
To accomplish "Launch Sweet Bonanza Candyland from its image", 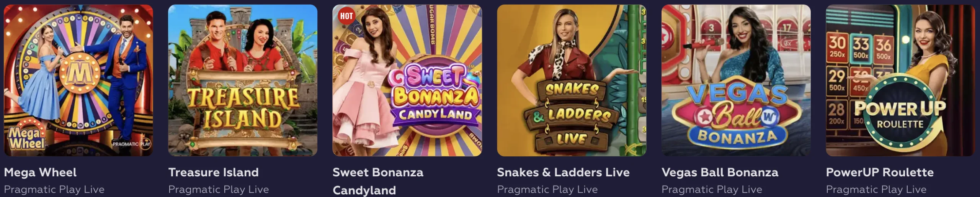I will [407, 80].
